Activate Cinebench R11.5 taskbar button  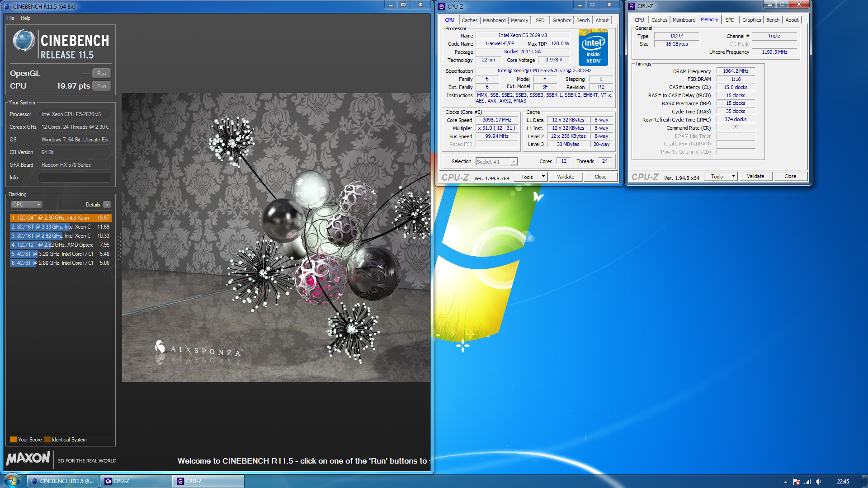click(x=63, y=481)
